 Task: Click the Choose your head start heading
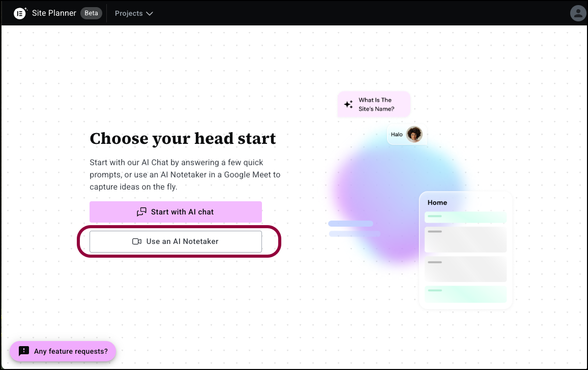pos(183,139)
